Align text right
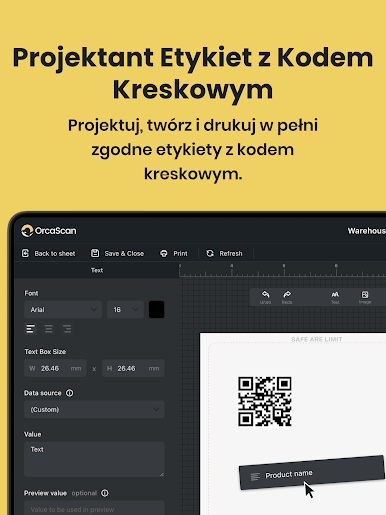 pyautogui.click(x=67, y=329)
